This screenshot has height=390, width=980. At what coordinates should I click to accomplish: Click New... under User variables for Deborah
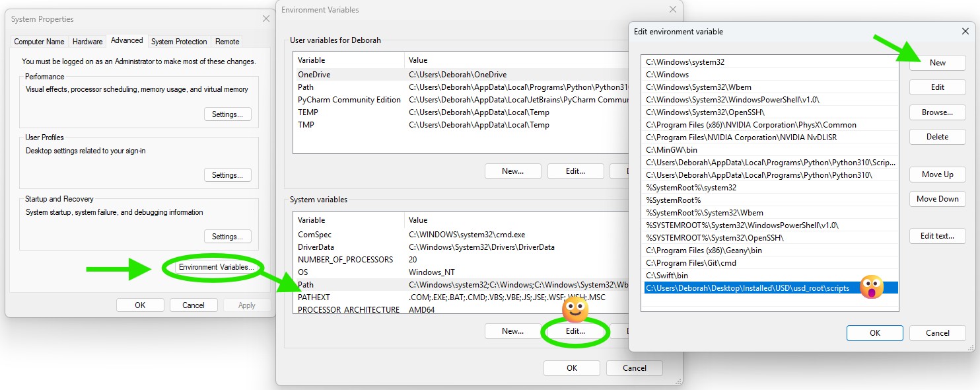[x=512, y=171]
